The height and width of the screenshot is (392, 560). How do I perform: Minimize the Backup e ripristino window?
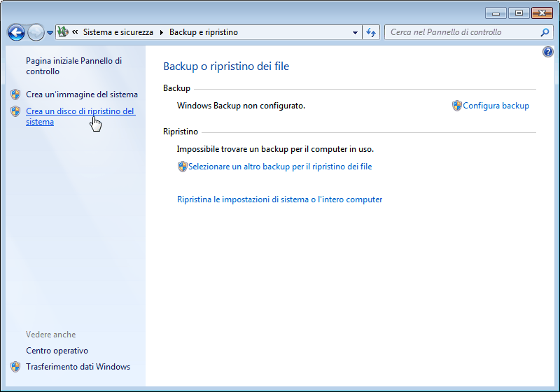[x=496, y=13]
